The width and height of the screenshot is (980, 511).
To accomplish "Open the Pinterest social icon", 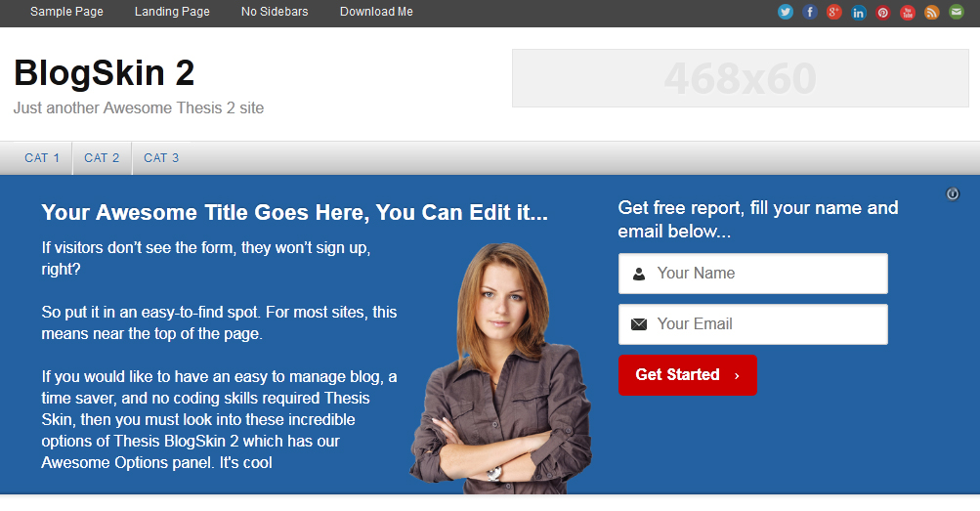I will pos(882,12).
